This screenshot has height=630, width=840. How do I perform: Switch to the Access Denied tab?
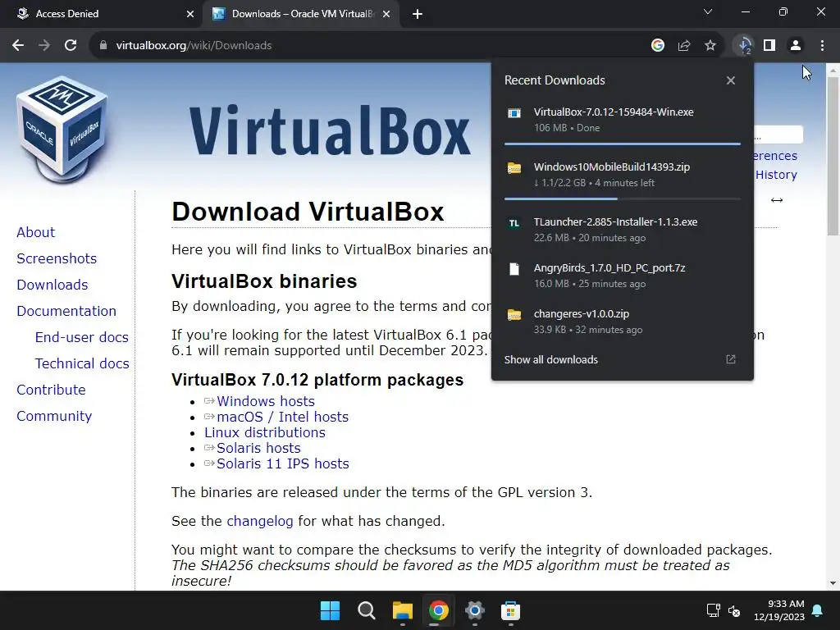[x=100, y=14]
